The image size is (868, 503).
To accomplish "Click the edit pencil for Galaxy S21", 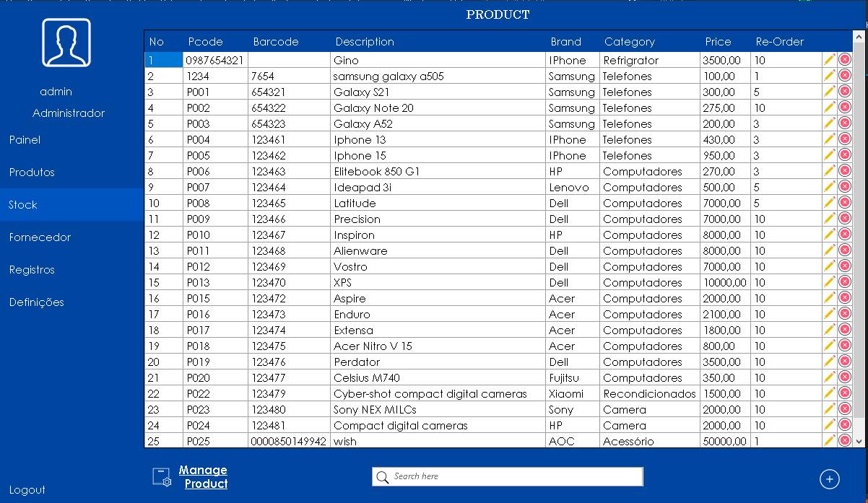I will pos(829,92).
